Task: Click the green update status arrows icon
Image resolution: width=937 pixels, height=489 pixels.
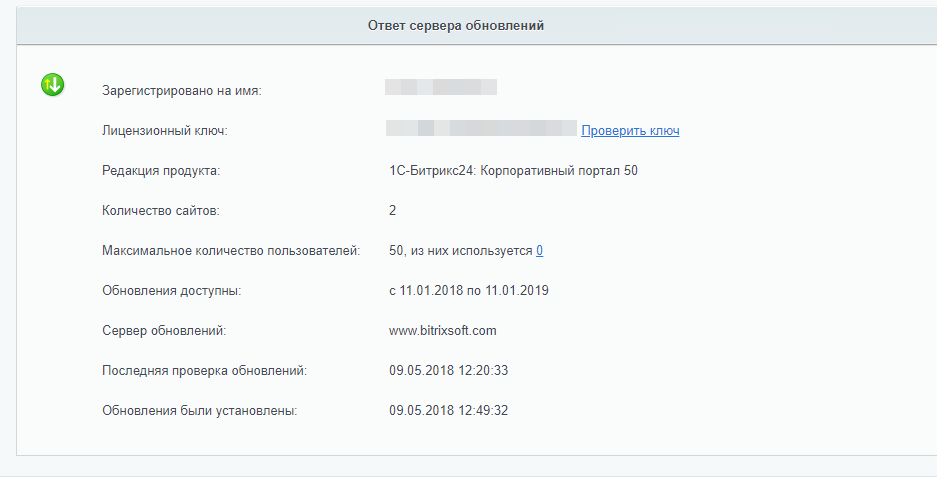Action: coord(53,85)
